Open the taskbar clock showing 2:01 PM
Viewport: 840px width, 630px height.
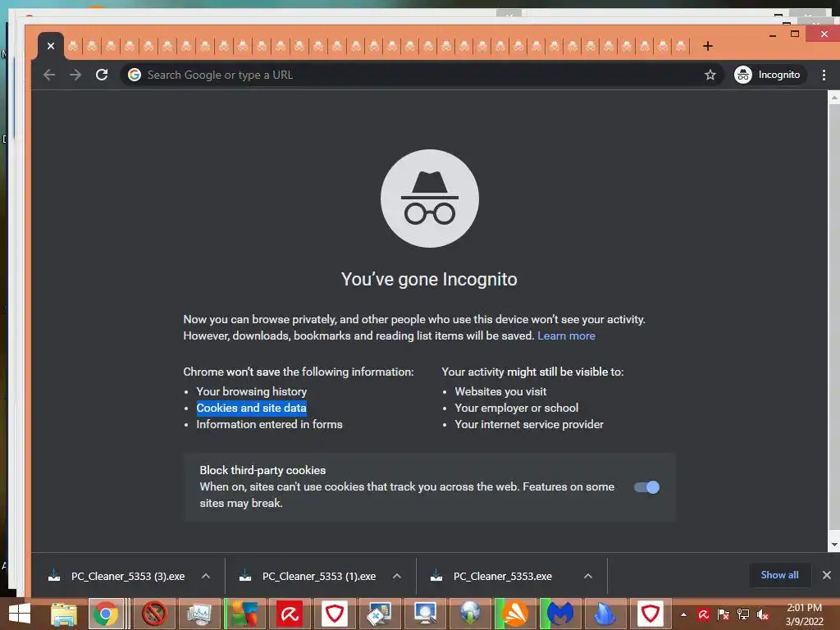point(804,614)
